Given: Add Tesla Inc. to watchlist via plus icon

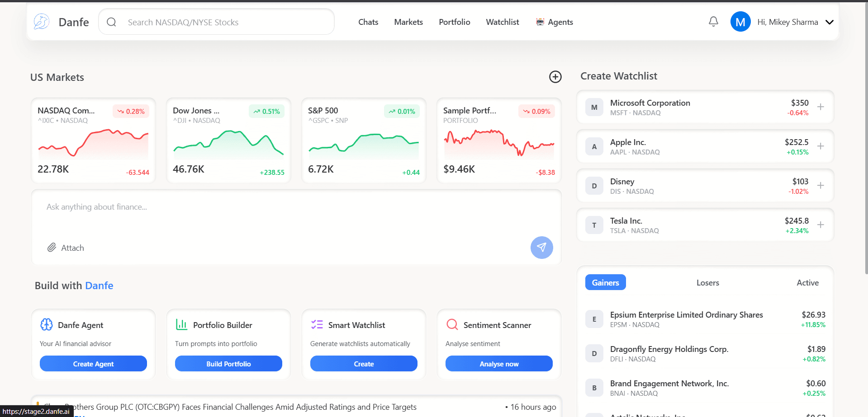Looking at the screenshot, I should pos(821,225).
